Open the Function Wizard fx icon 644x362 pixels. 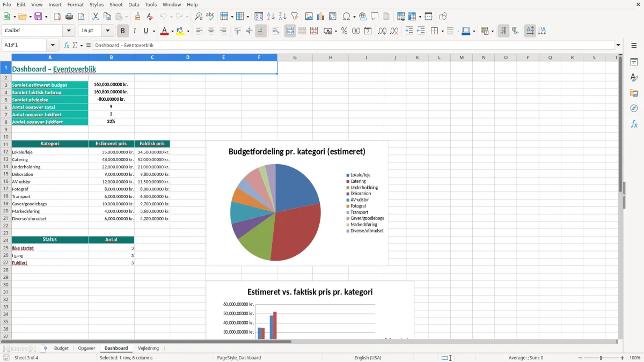point(67,45)
